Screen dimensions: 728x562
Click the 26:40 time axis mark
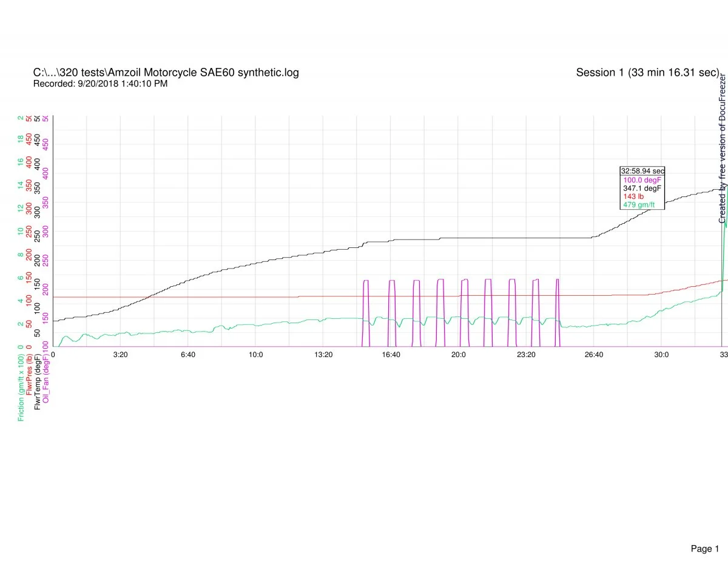[x=594, y=355]
